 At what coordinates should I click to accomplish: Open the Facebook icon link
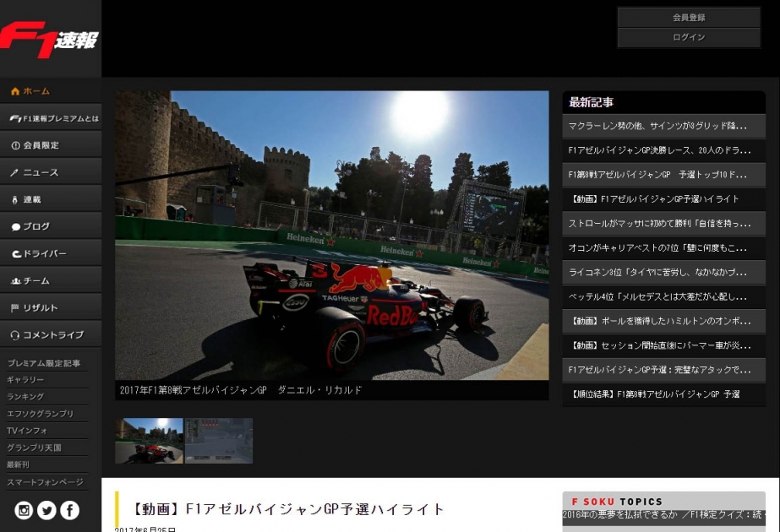(69, 510)
